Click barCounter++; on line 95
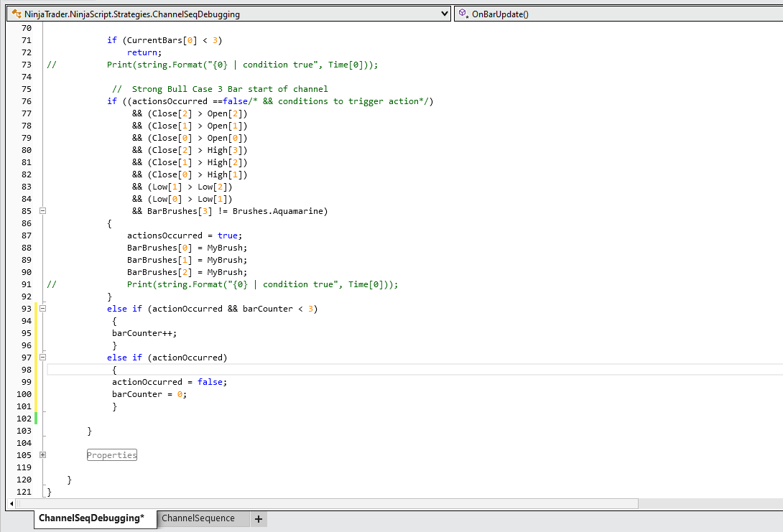Viewport: 783px width, 532px height. coord(144,333)
